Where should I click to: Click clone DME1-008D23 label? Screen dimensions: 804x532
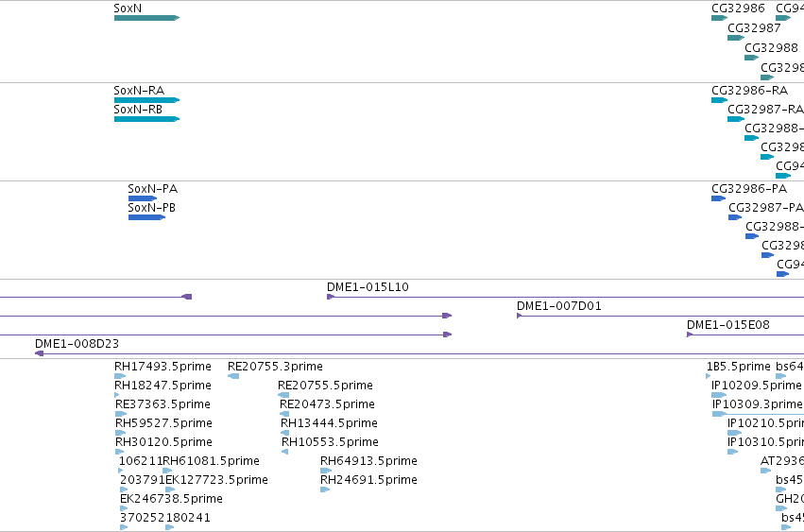tap(77, 344)
